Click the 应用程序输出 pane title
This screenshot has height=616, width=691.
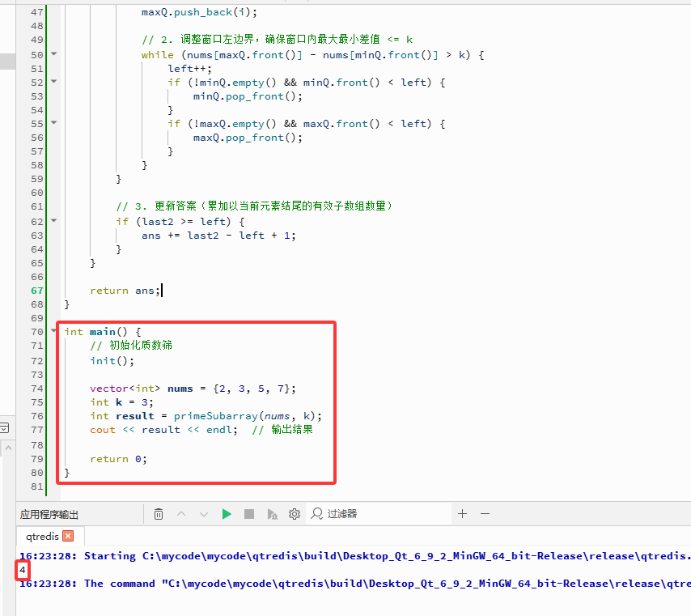click(49, 514)
